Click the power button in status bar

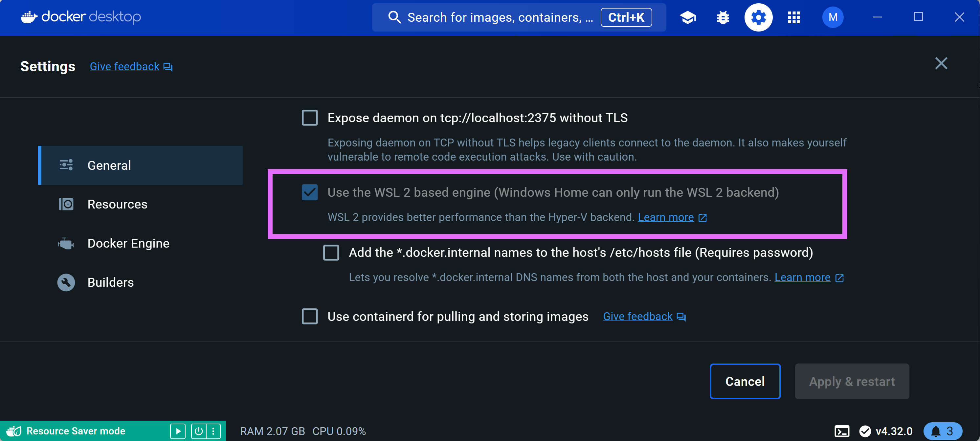point(199,431)
